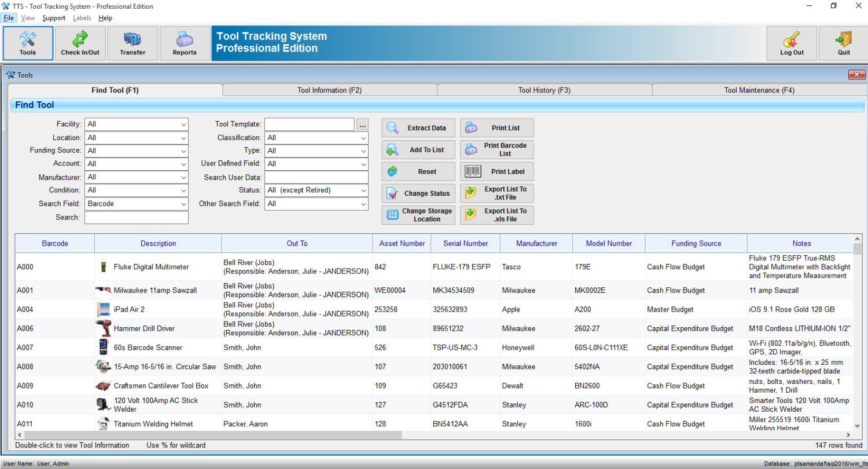Screen dimensions: 868x469
Task: Click the Reset button
Action: pos(418,171)
